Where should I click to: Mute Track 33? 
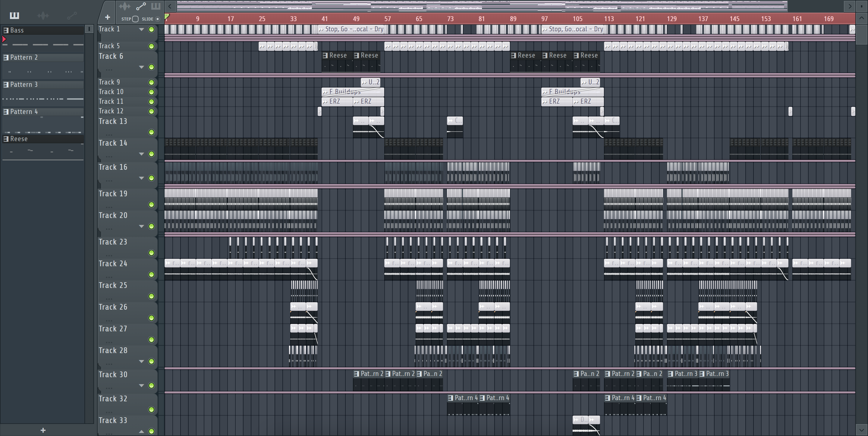click(x=152, y=431)
